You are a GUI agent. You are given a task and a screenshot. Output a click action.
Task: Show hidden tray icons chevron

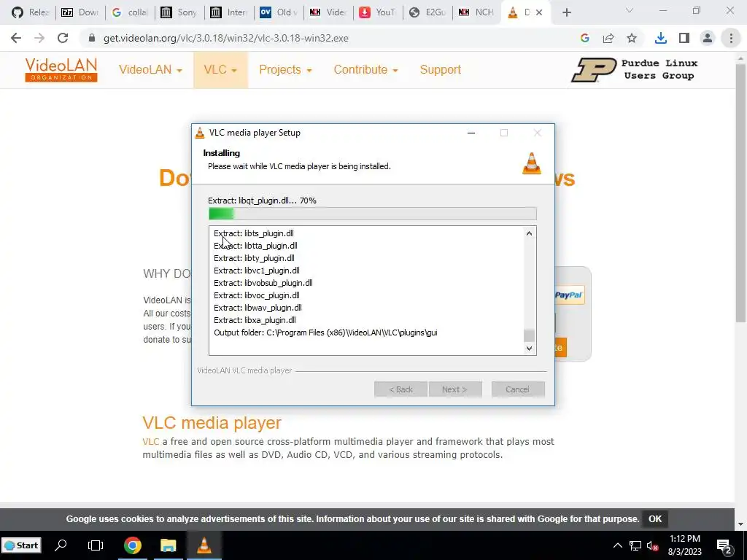617,545
